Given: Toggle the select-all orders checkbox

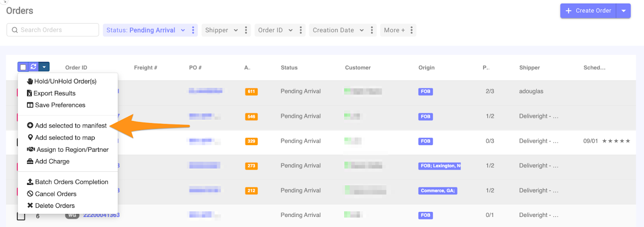Looking at the screenshot, I should (23, 67).
